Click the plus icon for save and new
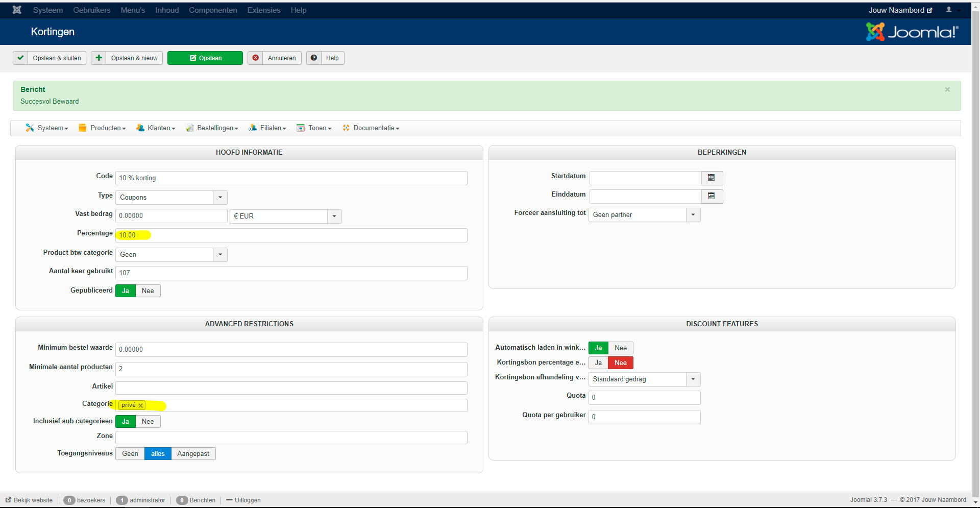 (99, 58)
